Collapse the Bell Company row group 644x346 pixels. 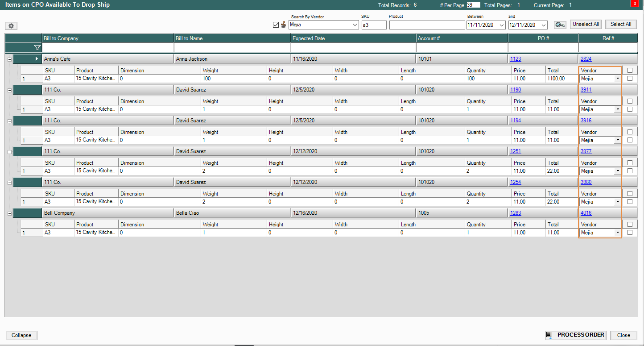[9, 213]
